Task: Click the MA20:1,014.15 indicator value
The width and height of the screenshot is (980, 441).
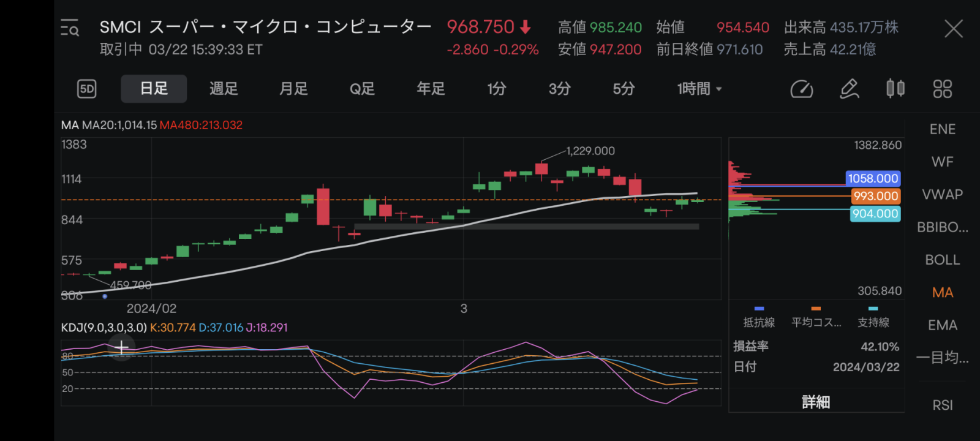Action: (119, 125)
